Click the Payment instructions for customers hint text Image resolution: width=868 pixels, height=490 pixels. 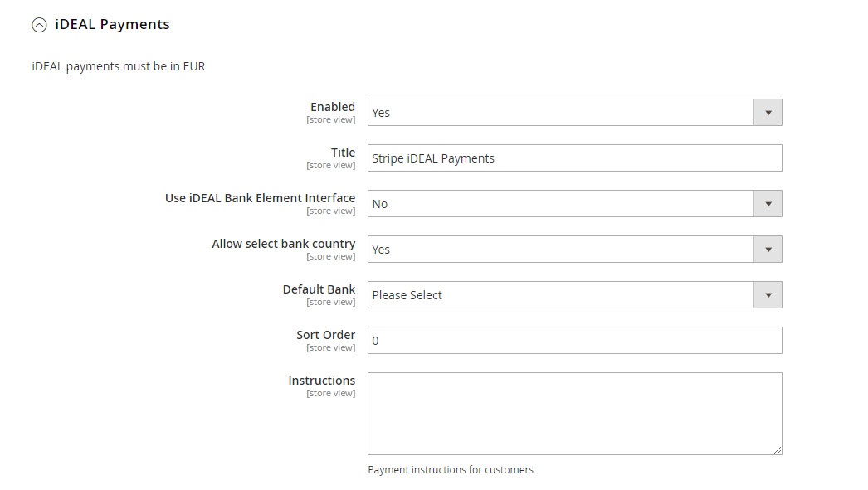[x=451, y=469]
